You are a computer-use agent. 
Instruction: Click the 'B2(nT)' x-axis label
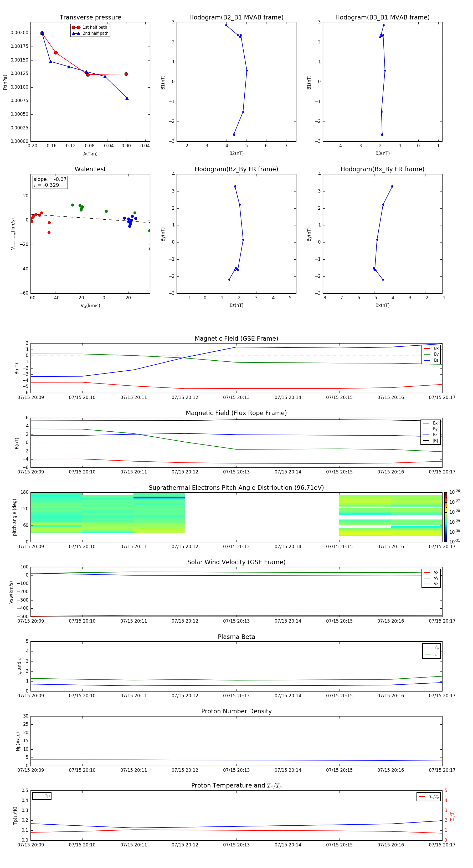(236, 153)
